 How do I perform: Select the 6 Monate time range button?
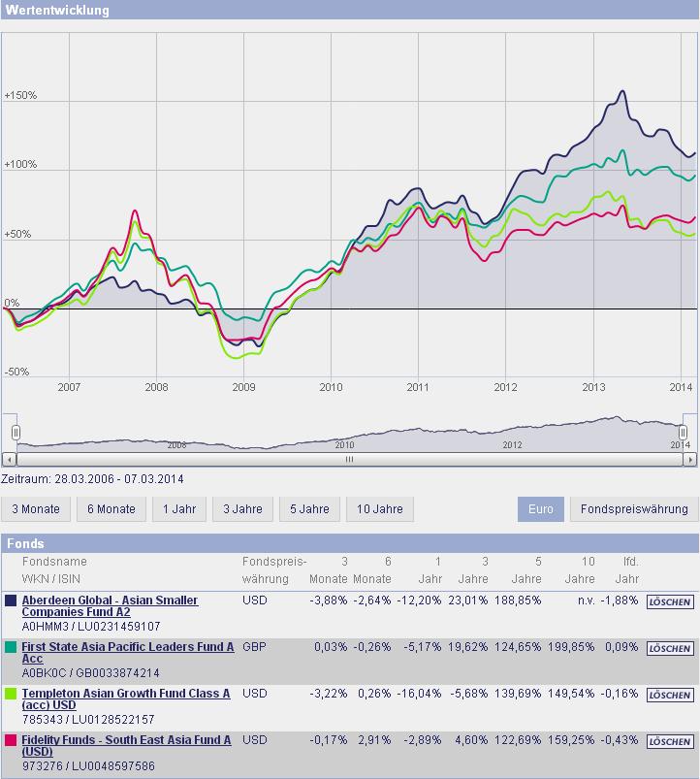111,509
